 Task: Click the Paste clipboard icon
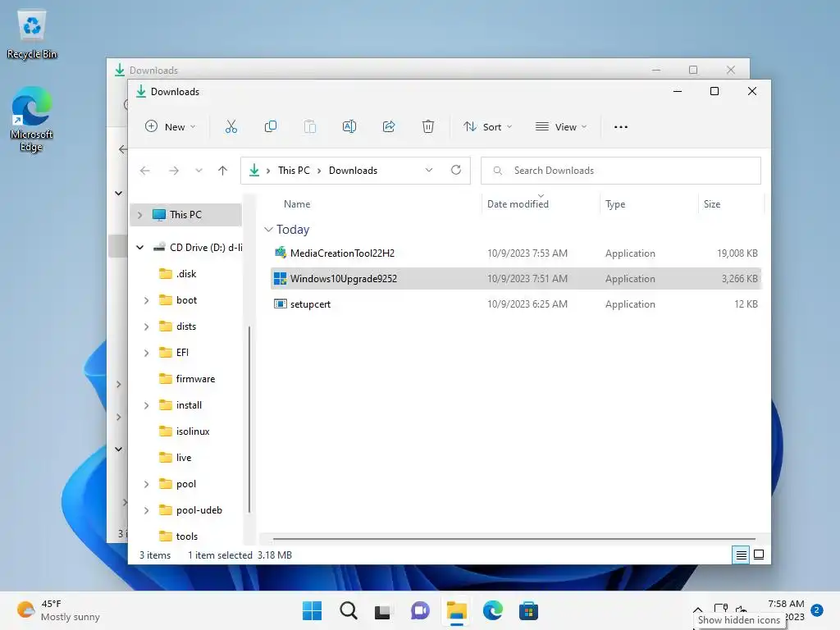click(309, 127)
